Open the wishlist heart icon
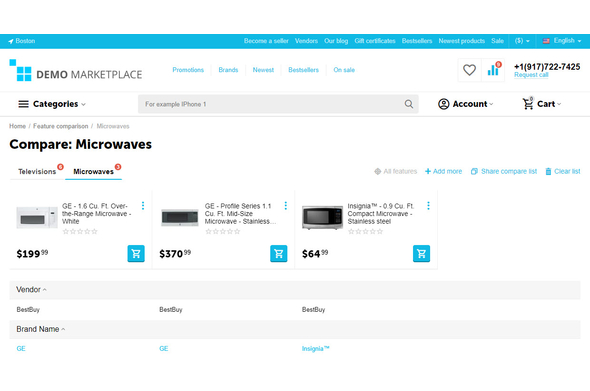590x391 pixels. click(469, 70)
